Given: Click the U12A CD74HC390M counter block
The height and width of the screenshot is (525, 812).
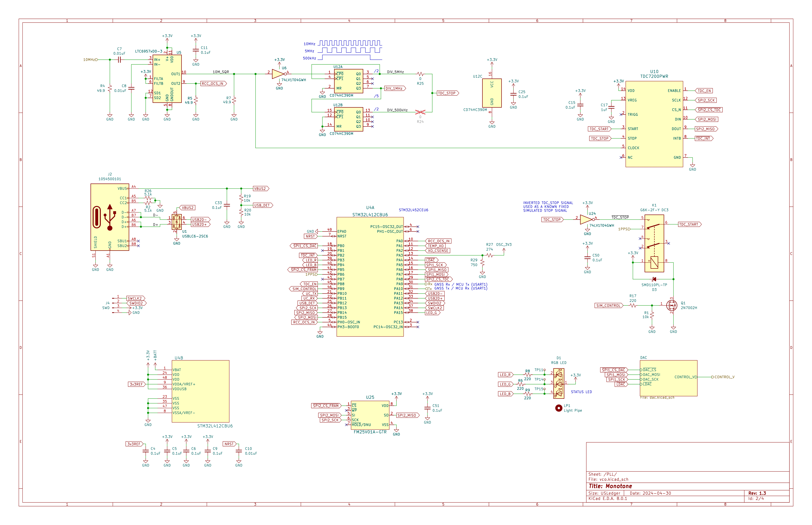Looking at the screenshot, I should click(348, 81).
